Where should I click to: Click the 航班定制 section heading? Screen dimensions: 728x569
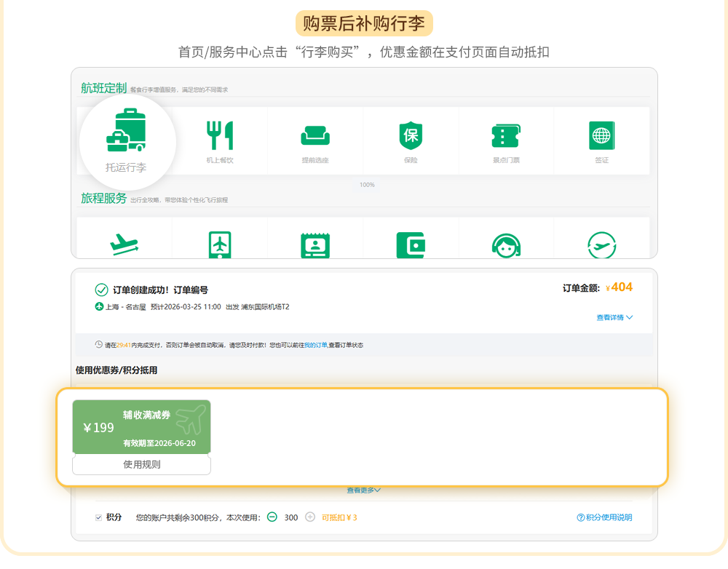[103, 88]
